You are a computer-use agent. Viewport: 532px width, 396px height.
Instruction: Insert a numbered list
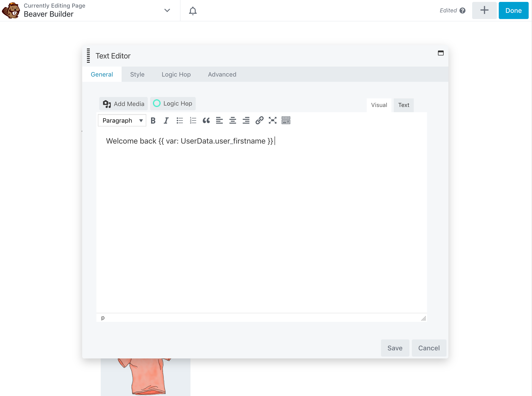tap(193, 120)
